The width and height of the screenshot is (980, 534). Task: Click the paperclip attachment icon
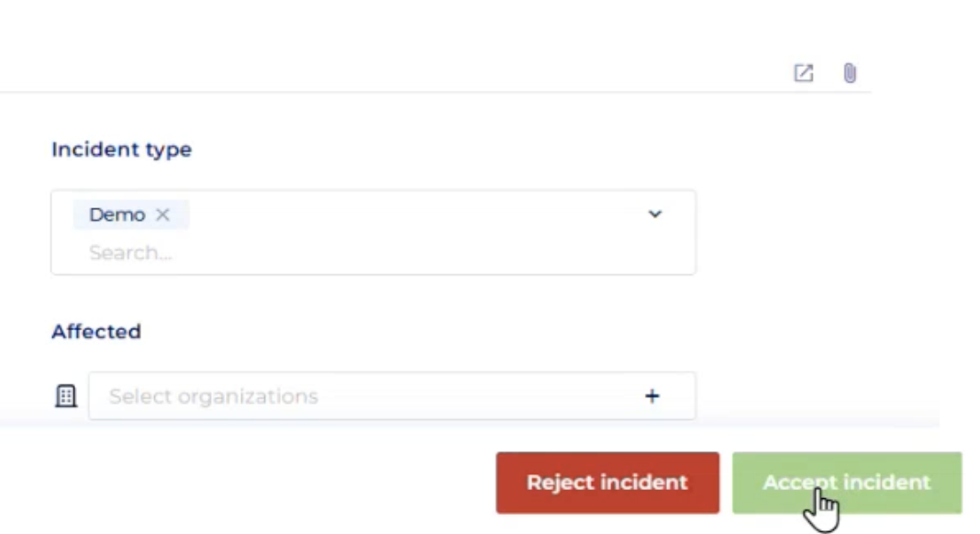[x=850, y=73]
